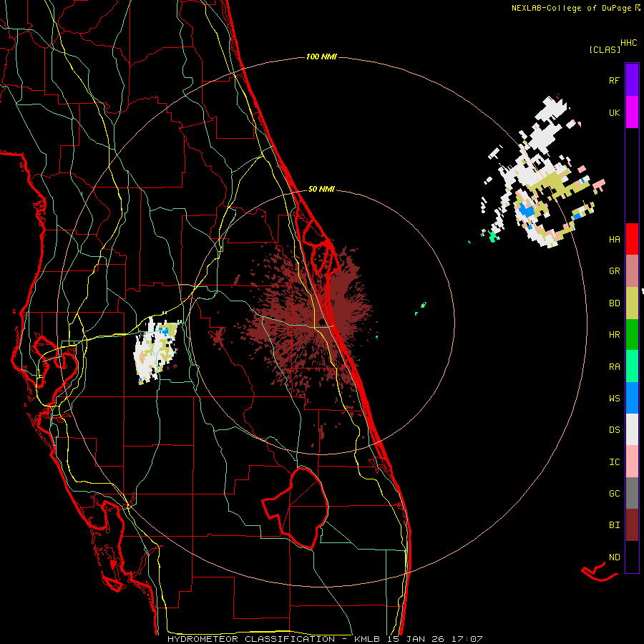
Task: Click the 100 NMI range ring label
Action: (x=321, y=57)
